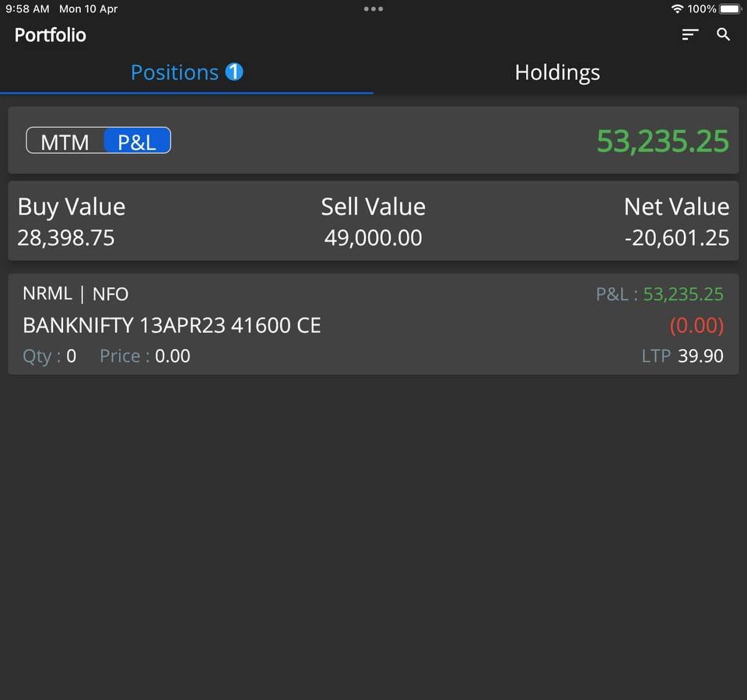The width and height of the screenshot is (747, 700).
Task: Select the Buy Value 28,398.75 figure
Action: pyautogui.click(x=65, y=238)
